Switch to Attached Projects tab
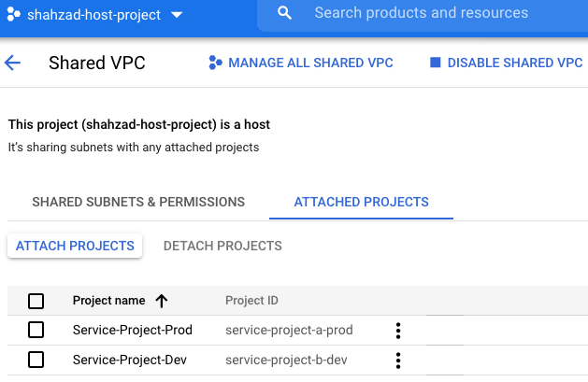The image size is (588, 382). pos(361,202)
